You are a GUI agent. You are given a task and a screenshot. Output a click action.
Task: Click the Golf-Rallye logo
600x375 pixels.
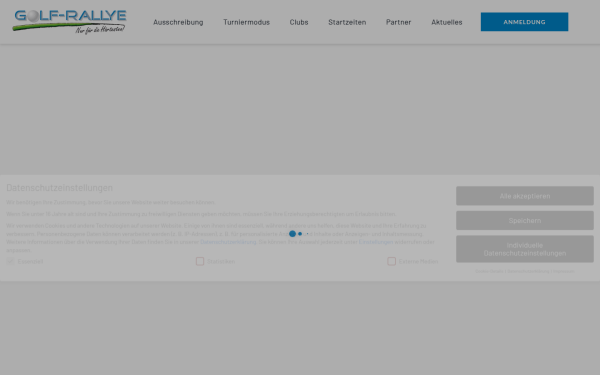pos(69,22)
